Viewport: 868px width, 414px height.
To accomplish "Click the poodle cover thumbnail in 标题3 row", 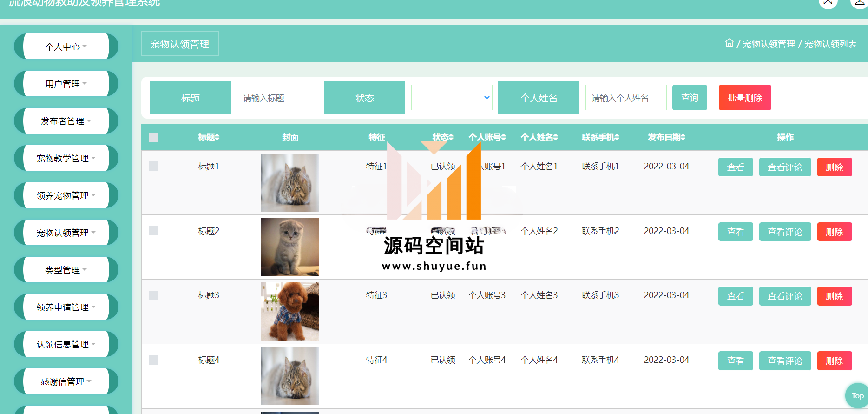I will [x=290, y=311].
